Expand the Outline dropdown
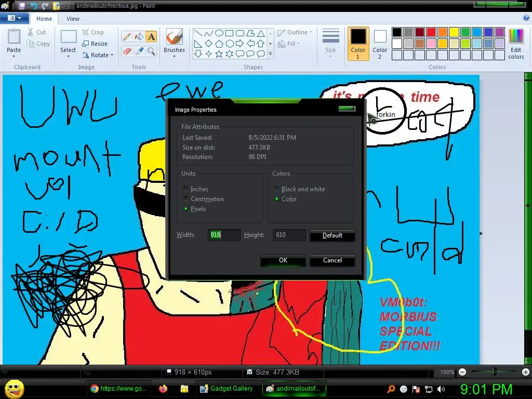Image resolution: width=532 pixels, height=399 pixels. pyautogui.click(x=311, y=32)
